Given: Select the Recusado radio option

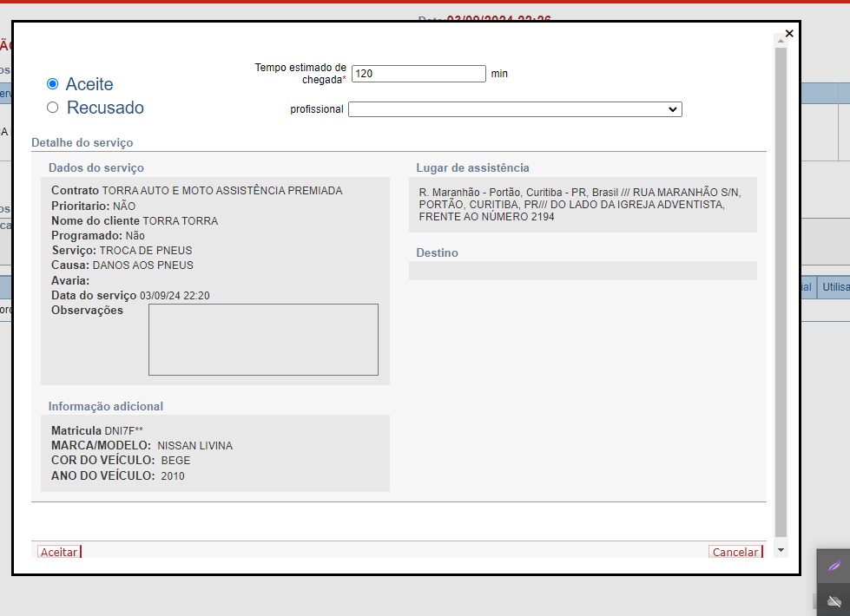Looking at the screenshot, I should click(53, 108).
